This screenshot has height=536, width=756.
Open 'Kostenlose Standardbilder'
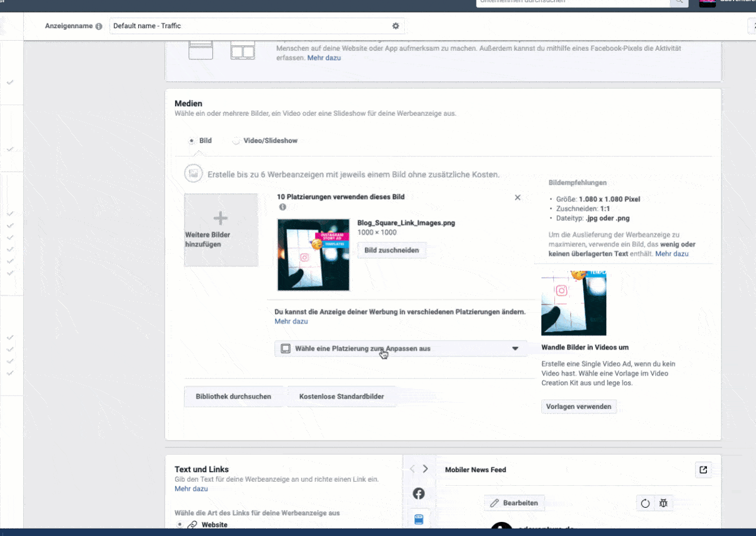click(x=342, y=396)
